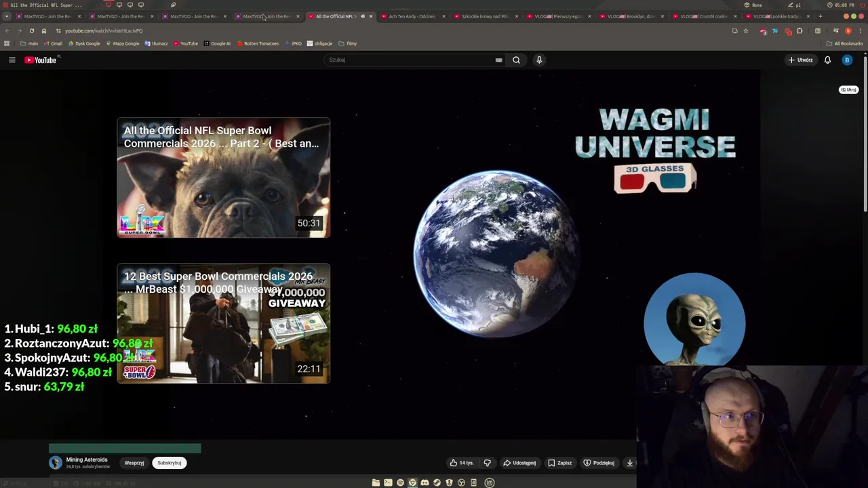
Task: Open a new browser tab with plus
Action: (820, 16)
